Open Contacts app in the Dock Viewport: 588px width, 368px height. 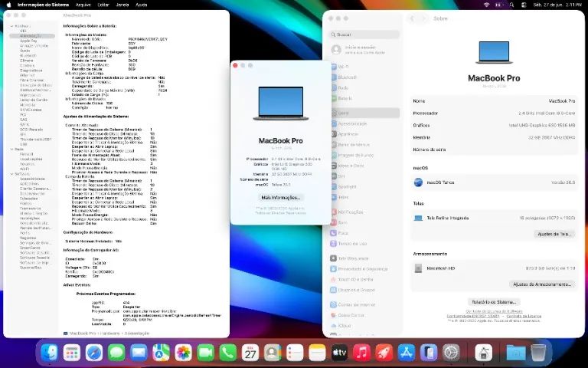coord(273,353)
